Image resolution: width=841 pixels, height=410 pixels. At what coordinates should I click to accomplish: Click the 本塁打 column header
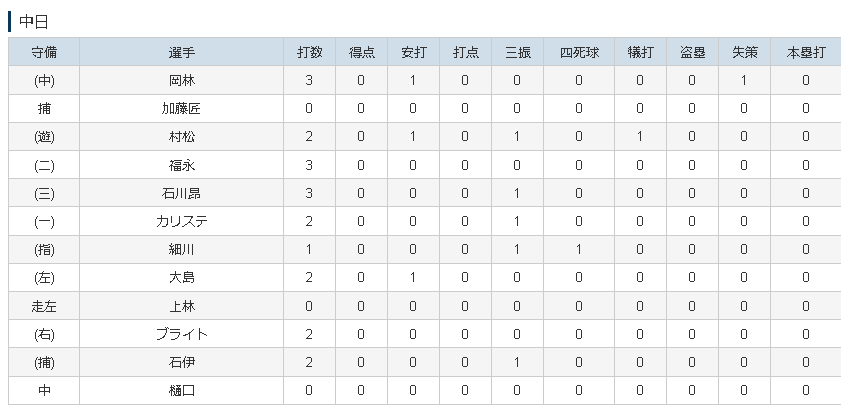point(806,52)
